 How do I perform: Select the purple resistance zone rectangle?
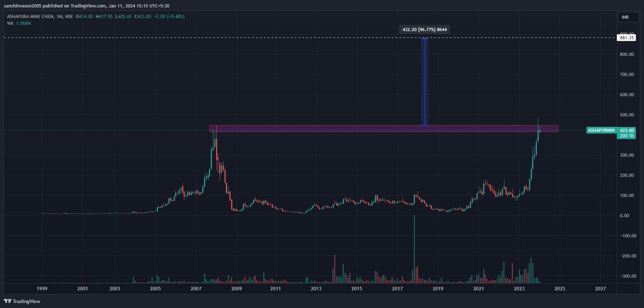coord(383,128)
